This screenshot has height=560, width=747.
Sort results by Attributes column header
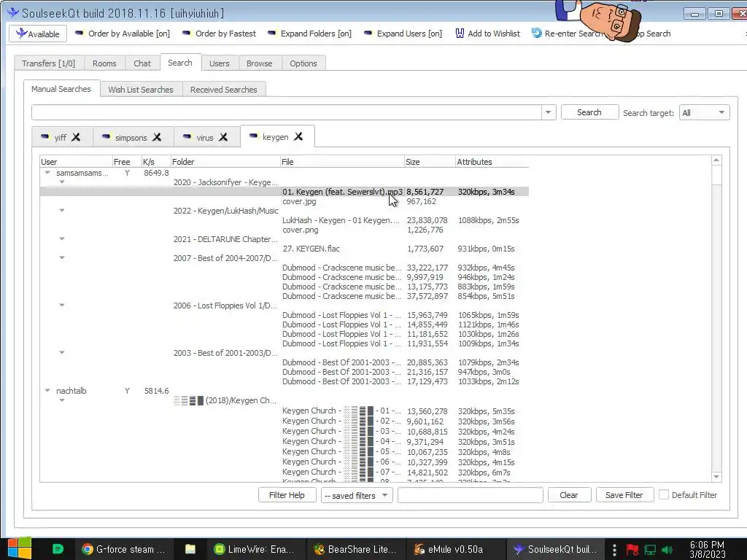pos(492,162)
